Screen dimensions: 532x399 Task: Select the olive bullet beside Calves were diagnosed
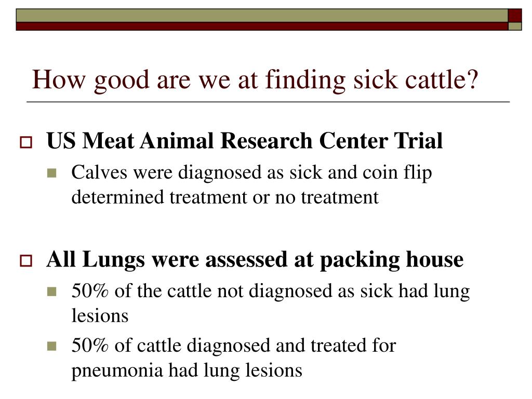point(51,174)
